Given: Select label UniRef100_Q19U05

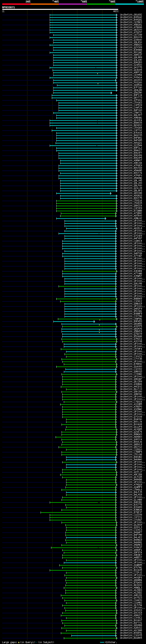Looking at the screenshot, I should point(131,70).
